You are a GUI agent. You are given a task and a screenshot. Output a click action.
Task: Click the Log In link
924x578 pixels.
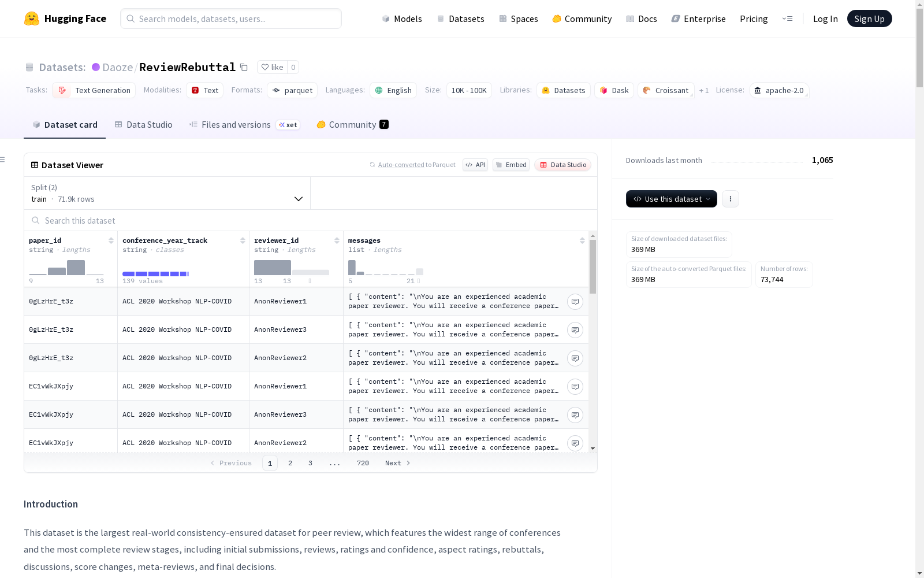pyautogui.click(x=825, y=18)
